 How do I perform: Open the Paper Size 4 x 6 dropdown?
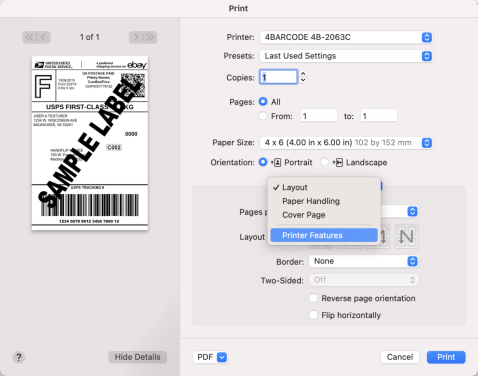pyautogui.click(x=346, y=143)
